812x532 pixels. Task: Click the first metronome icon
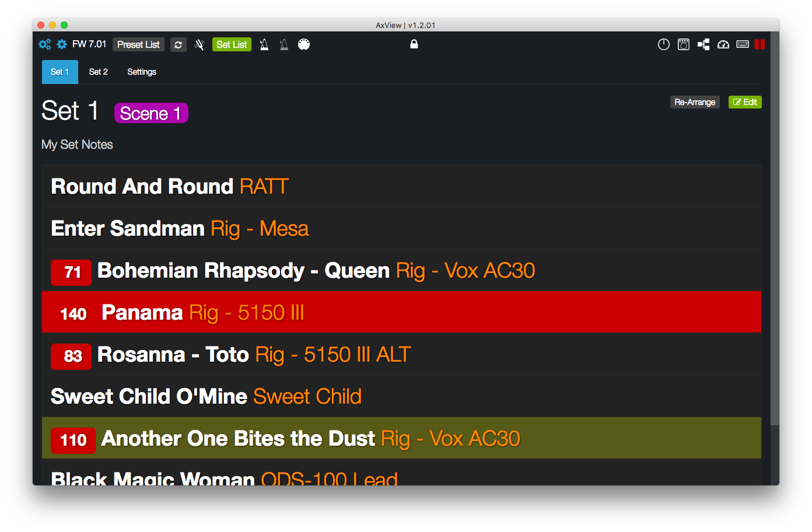tap(264, 44)
